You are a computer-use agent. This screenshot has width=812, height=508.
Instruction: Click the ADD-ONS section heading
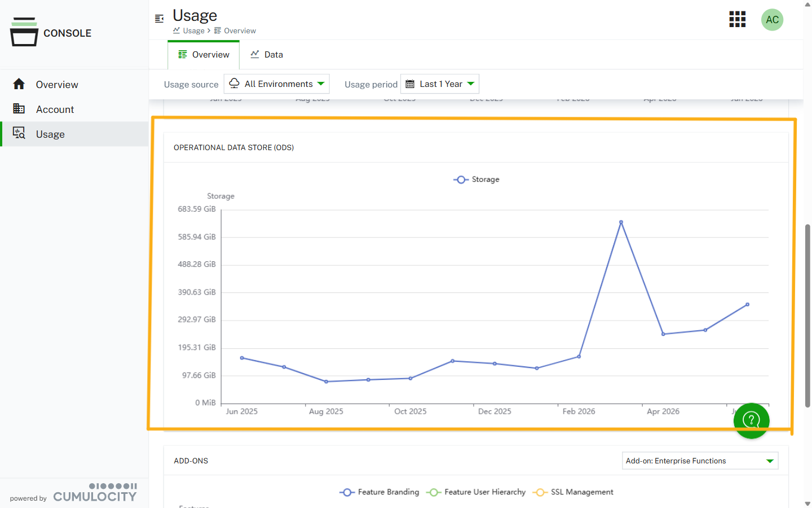pyautogui.click(x=191, y=461)
